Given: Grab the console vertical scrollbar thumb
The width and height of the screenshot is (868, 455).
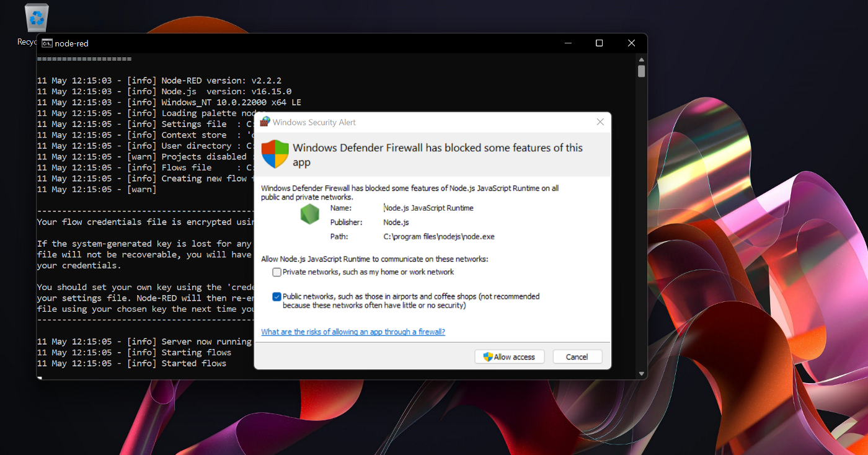Looking at the screenshot, I should tap(642, 71).
